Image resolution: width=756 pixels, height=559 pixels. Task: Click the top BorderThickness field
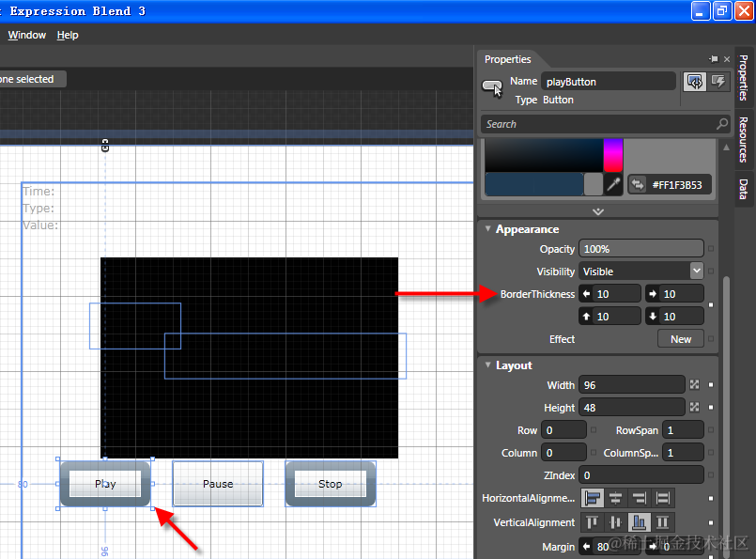pyautogui.click(x=609, y=317)
